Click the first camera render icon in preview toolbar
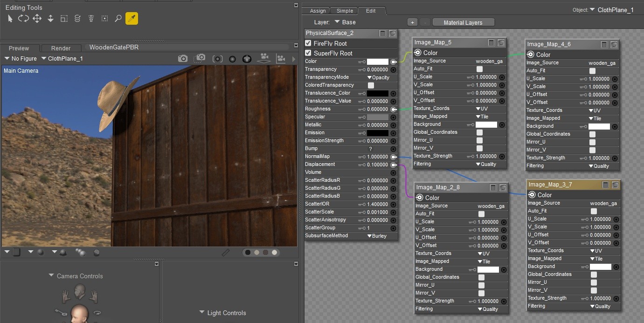 [x=183, y=59]
